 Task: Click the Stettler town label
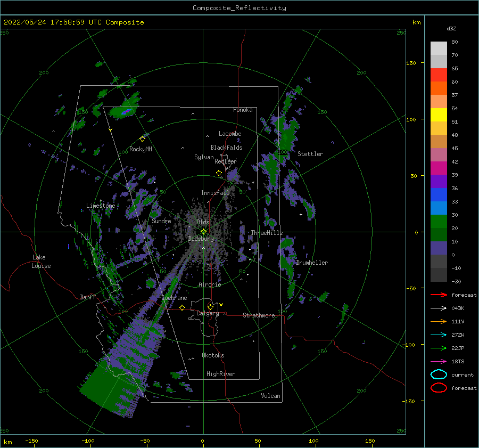point(310,154)
